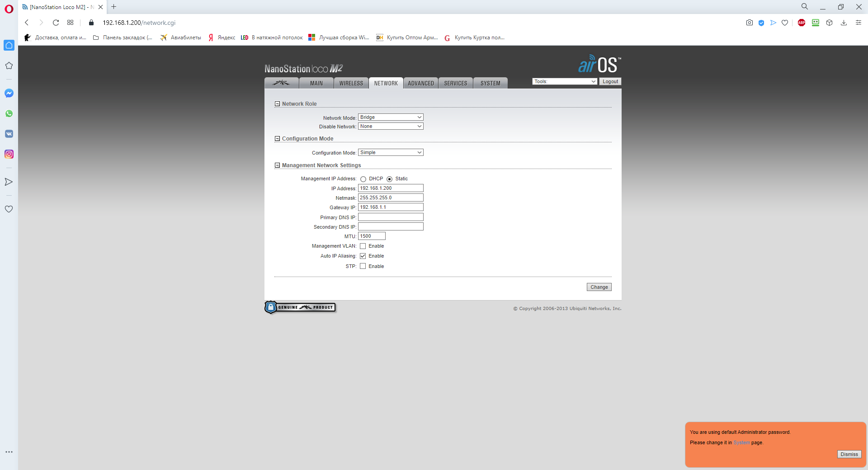Viewport: 868px width, 470px height.
Task: Select Static management IP option
Action: (x=389, y=179)
